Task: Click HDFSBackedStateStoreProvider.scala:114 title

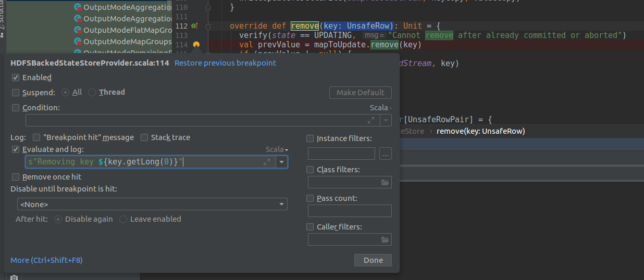Action: [90, 63]
